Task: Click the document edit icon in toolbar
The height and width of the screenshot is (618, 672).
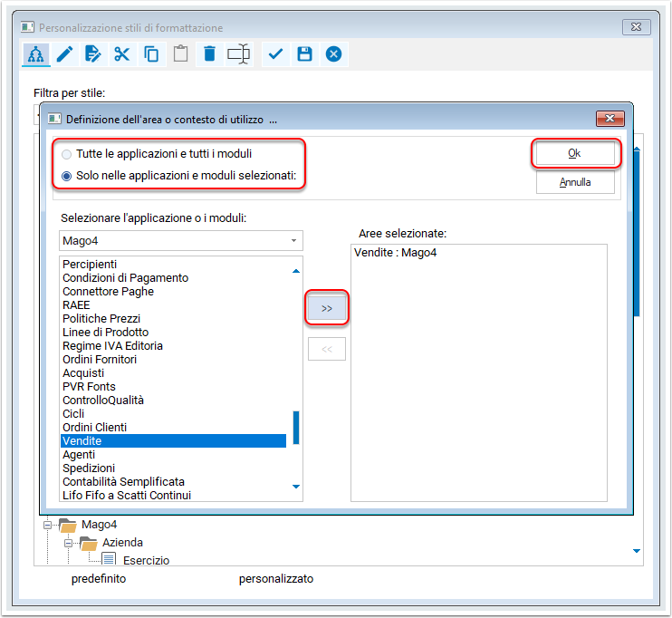Action: coord(92,54)
